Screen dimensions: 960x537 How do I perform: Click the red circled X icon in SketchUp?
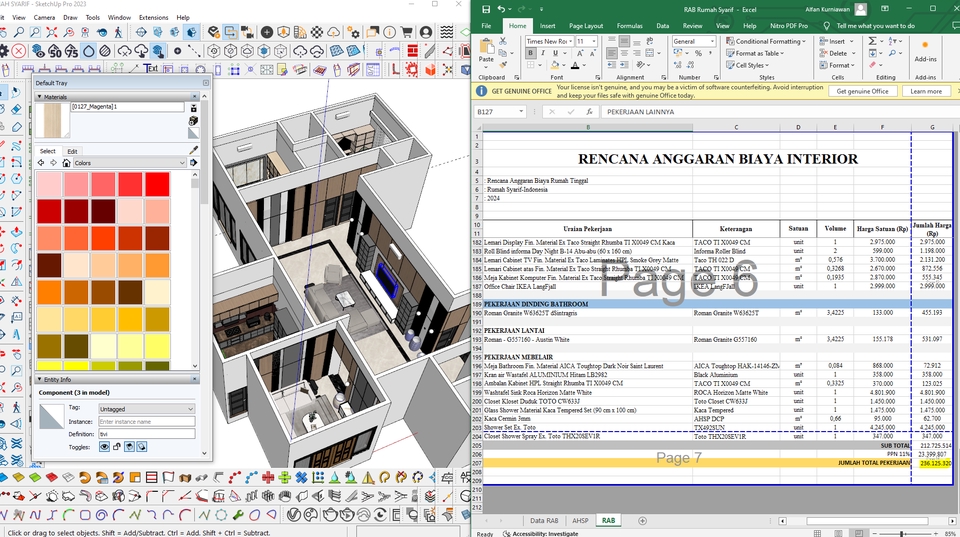19,51
